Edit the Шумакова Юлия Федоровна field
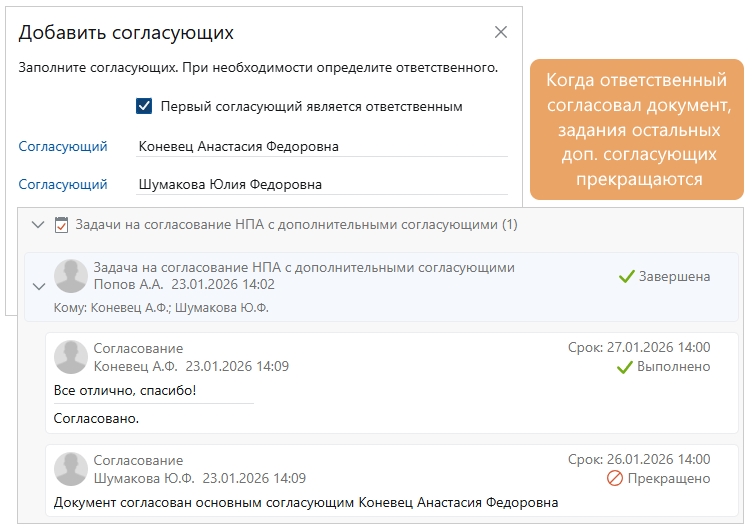Image resolution: width=750 pixels, height=530 pixels. (322, 184)
